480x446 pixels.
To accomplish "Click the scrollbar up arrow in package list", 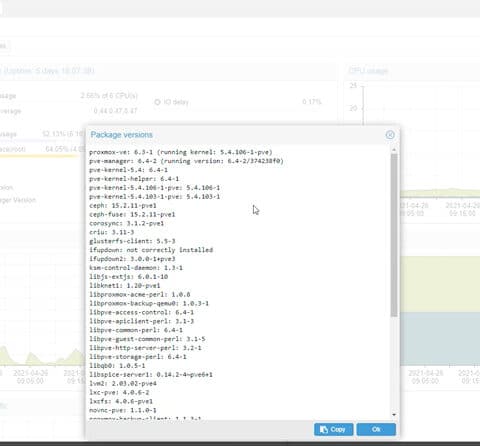I will (394, 150).
